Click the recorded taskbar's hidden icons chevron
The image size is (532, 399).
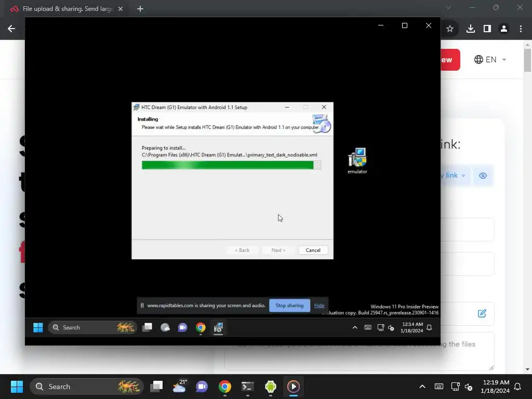355,327
